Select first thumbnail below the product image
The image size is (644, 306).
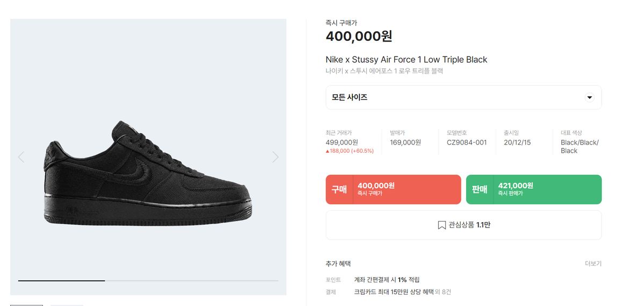(x=26, y=305)
